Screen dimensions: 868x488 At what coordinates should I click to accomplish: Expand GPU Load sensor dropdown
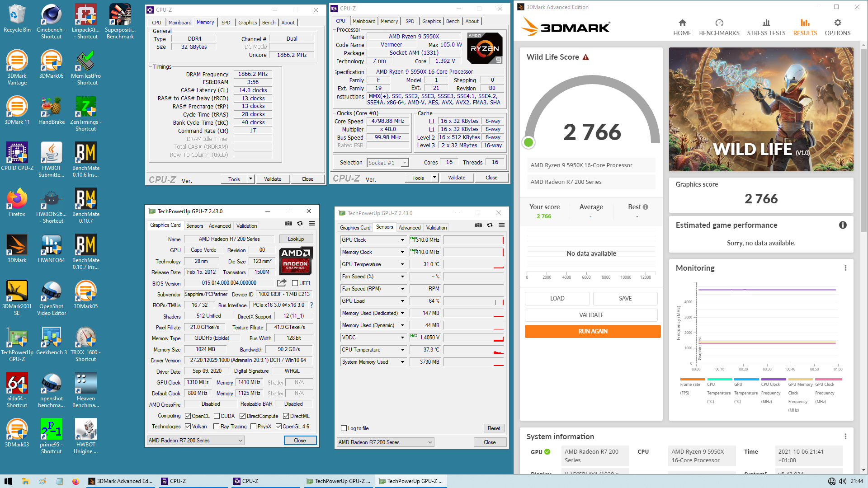[x=402, y=301]
